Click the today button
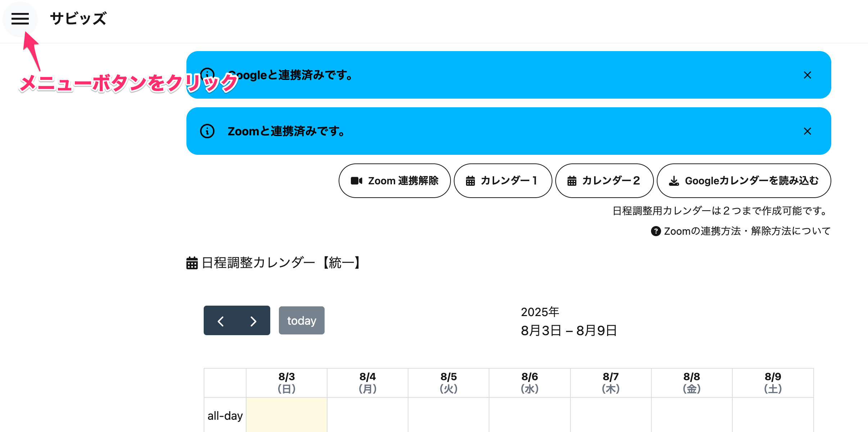The width and height of the screenshot is (868, 432). coord(302,320)
